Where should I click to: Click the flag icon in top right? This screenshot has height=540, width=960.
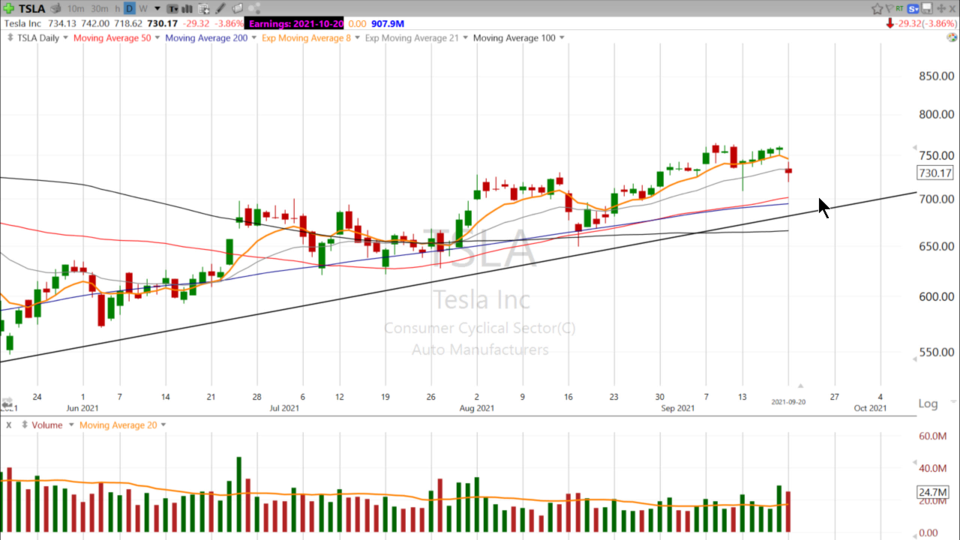(890, 8)
